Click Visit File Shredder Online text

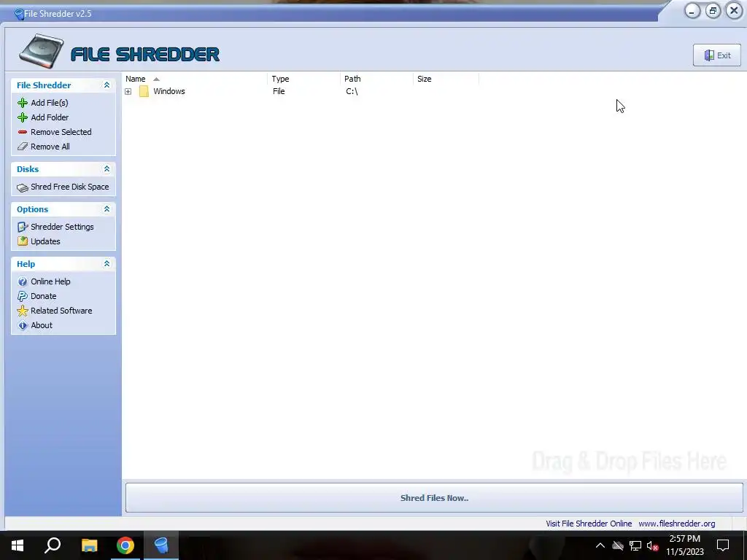[x=589, y=524]
